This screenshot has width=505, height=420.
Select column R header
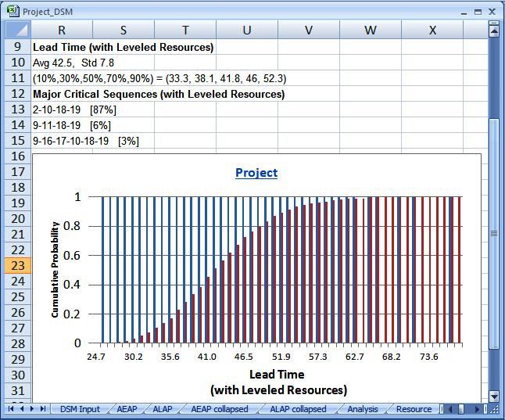62,30
